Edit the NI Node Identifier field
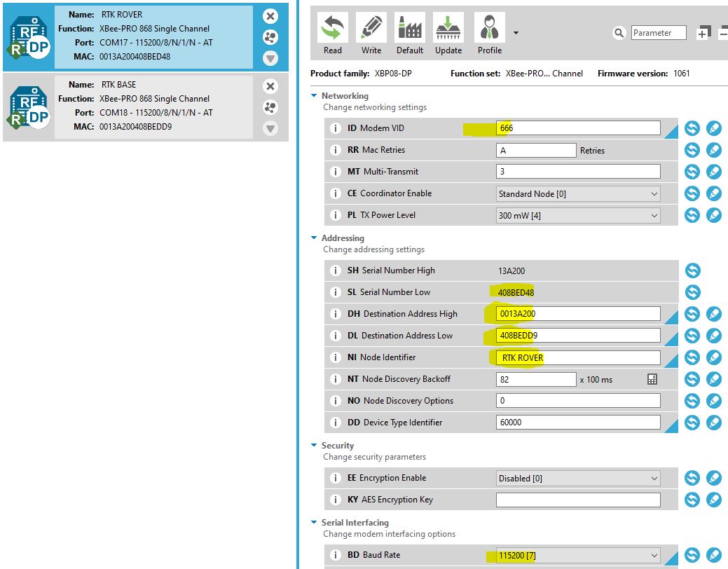The width and height of the screenshot is (728, 569). point(578,357)
